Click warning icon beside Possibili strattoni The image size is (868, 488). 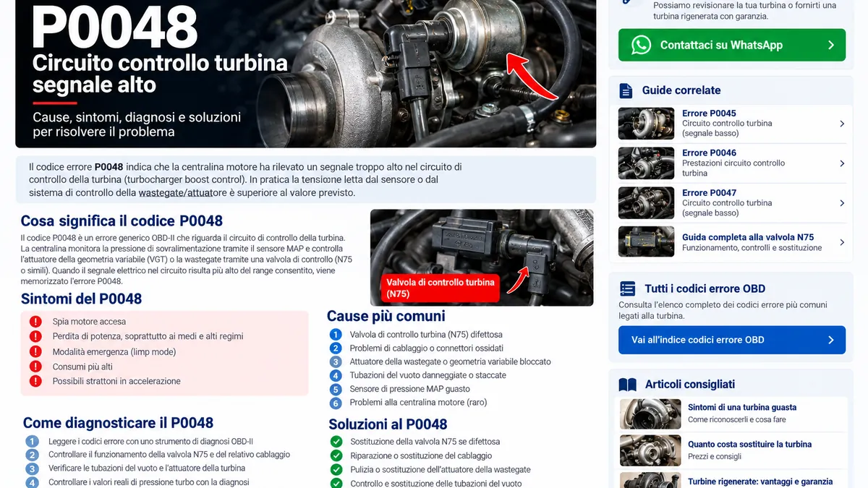coord(35,381)
